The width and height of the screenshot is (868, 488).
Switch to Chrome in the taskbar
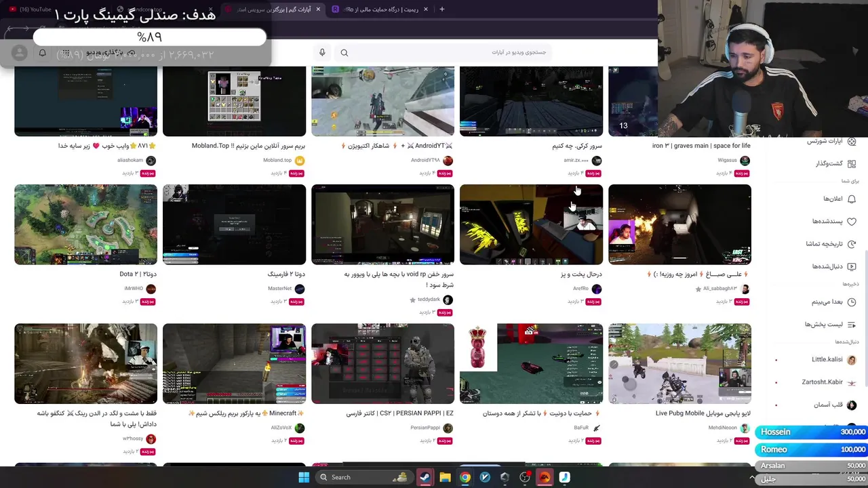click(465, 477)
